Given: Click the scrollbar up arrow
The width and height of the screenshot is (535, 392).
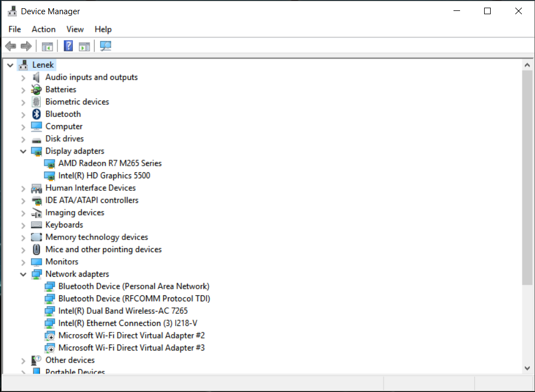Looking at the screenshot, I should (x=527, y=65).
